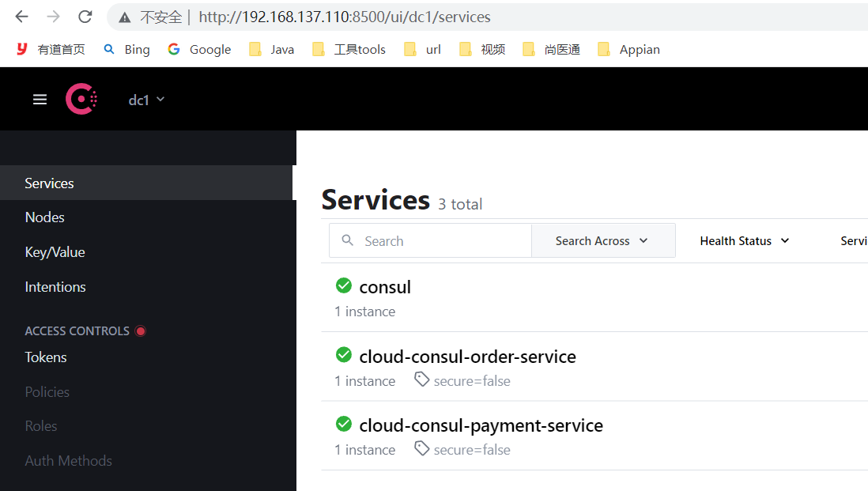Open Policies in the sidebar
The image size is (868, 491).
47,392
